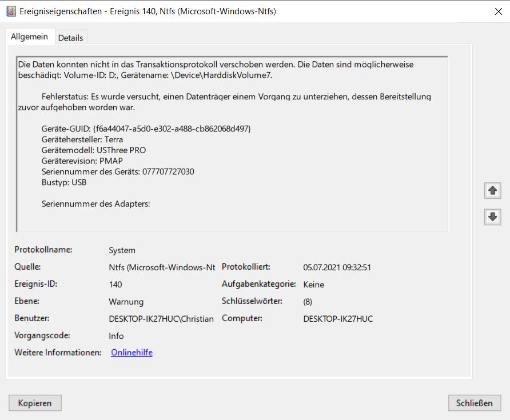Image resolution: width=510 pixels, height=420 pixels.
Task: Select the Benutzer field DESKTOP-IK27HUC\Christian
Action: [161, 319]
